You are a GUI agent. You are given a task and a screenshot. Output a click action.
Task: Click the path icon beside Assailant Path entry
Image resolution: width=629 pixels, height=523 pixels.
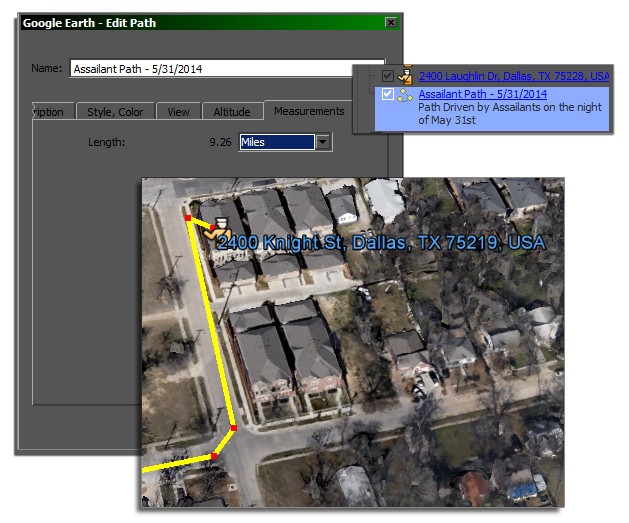404,95
